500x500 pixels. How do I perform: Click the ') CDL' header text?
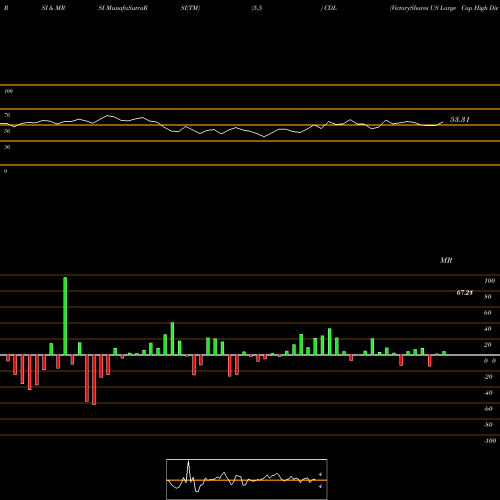(x=329, y=8)
